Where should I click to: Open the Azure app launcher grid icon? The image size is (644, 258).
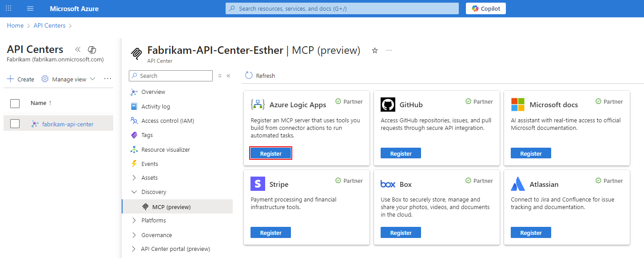pyautogui.click(x=8, y=8)
